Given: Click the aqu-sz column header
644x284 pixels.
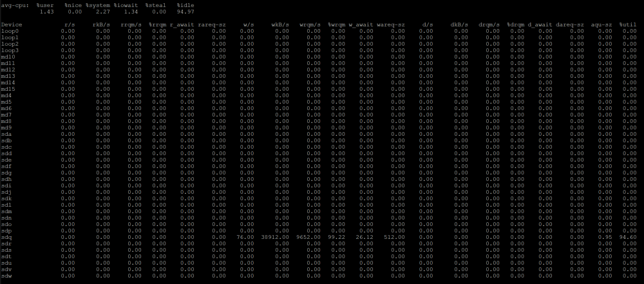Looking at the screenshot, I should pyautogui.click(x=601, y=24).
